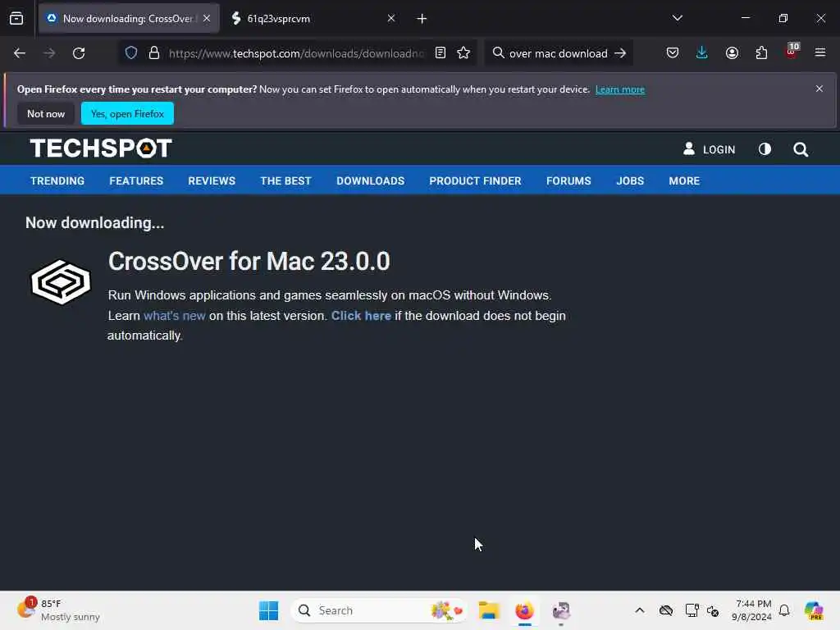The height and width of the screenshot is (630, 840).
Task: Open the Firefox downloads panel
Action: point(702,53)
